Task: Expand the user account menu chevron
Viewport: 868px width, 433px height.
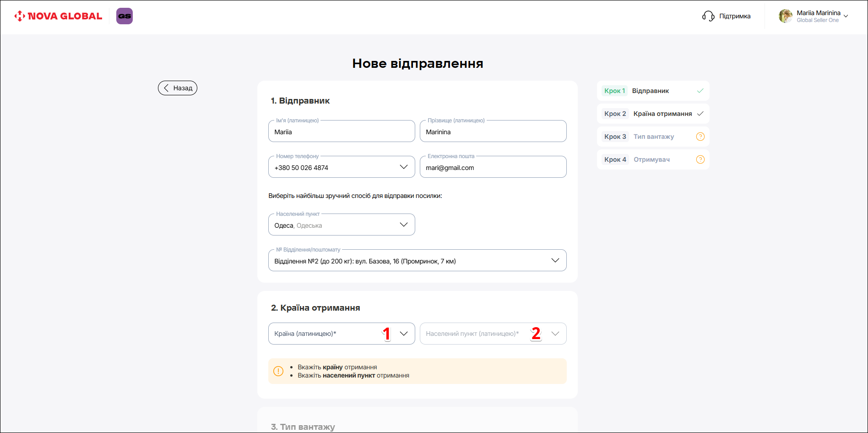Action: click(x=846, y=16)
